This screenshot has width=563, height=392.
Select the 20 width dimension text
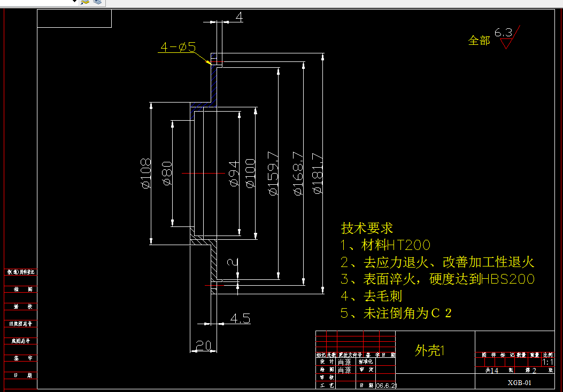pyautogui.click(x=204, y=345)
